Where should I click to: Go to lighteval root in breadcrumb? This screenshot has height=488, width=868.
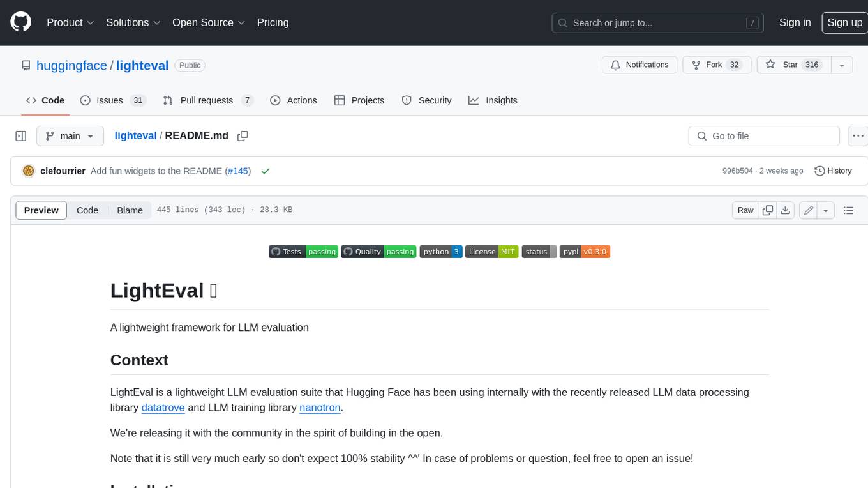pos(135,136)
